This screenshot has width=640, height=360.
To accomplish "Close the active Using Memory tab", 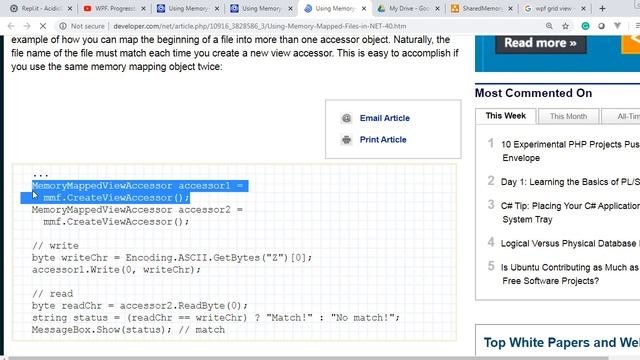I will pyautogui.click(x=364, y=9).
